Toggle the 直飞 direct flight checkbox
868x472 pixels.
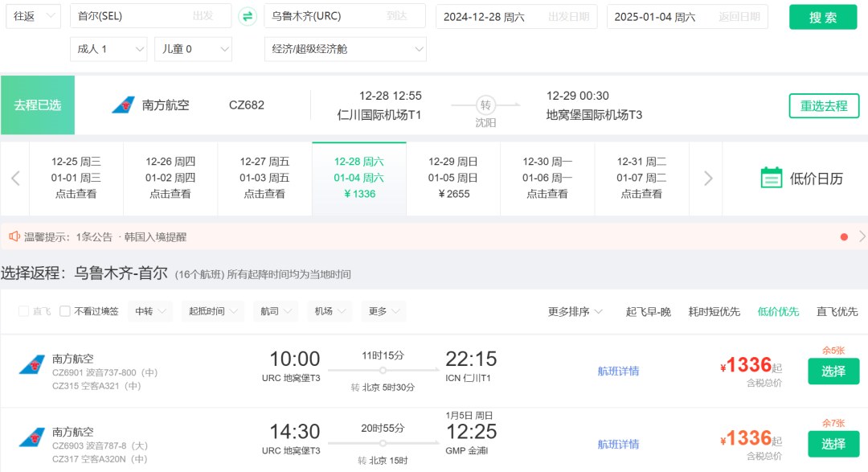24,311
